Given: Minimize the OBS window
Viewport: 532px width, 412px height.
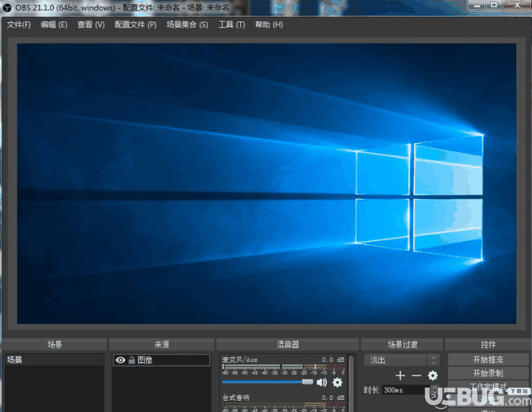Looking at the screenshot, I should (x=477, y=5).
